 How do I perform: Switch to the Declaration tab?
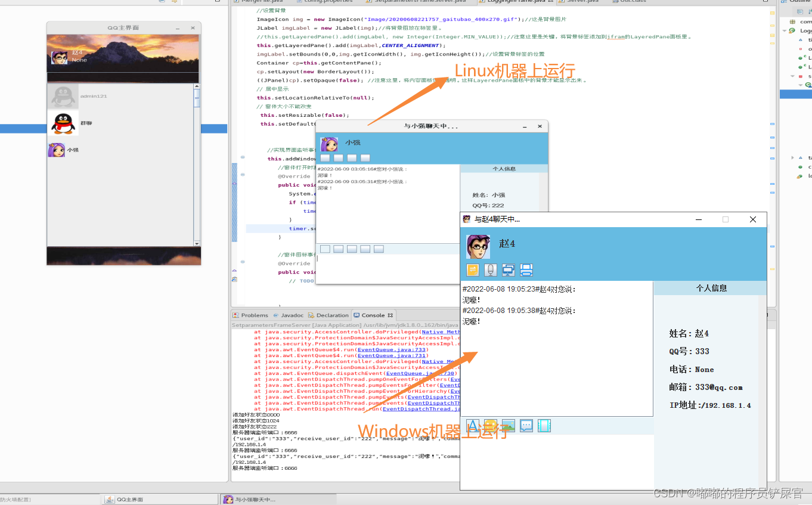[x=328, y=315]
